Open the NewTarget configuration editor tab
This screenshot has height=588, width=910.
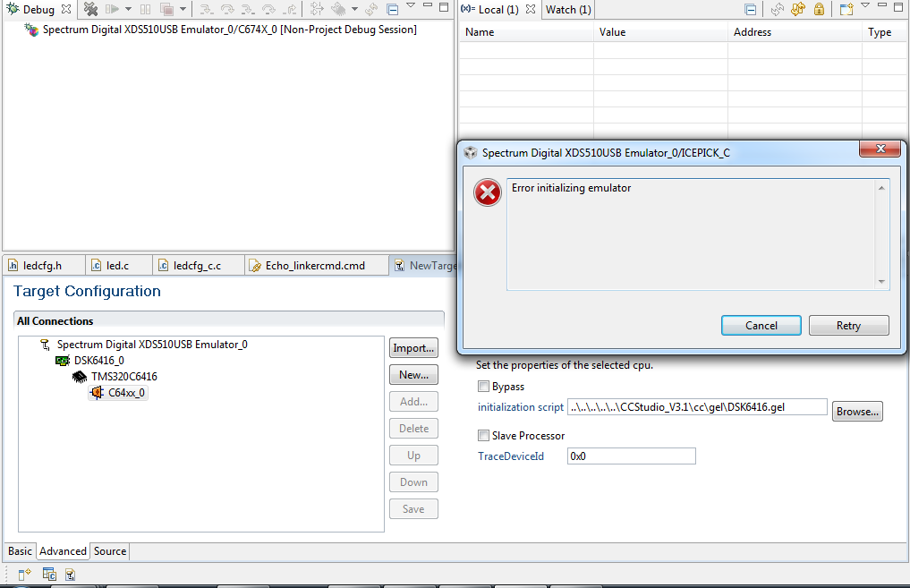(425, 265)
